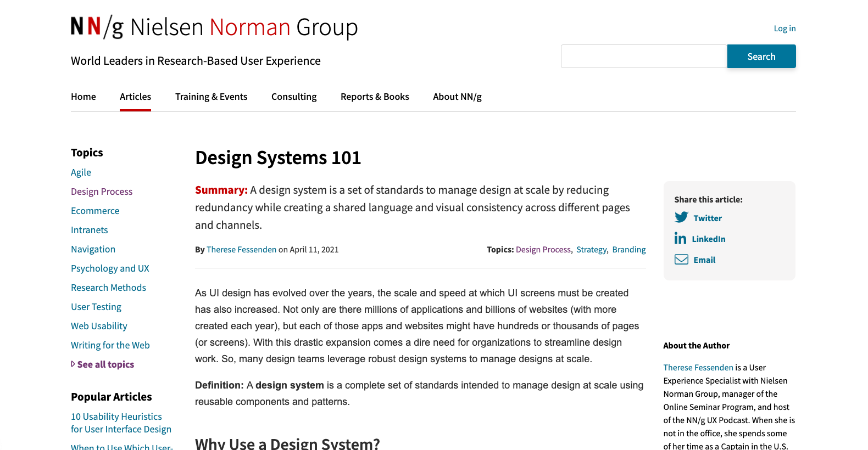Click the NN/g logo

tap(97, 27)
